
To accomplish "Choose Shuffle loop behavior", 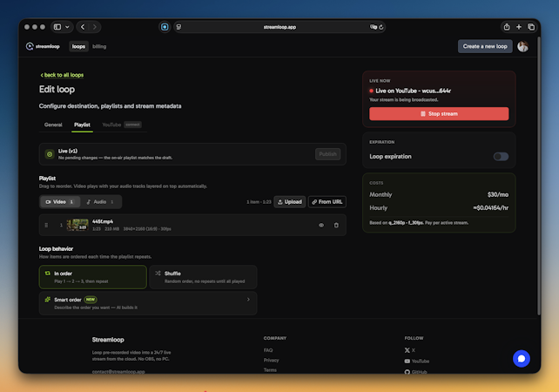I will point(203,277).
